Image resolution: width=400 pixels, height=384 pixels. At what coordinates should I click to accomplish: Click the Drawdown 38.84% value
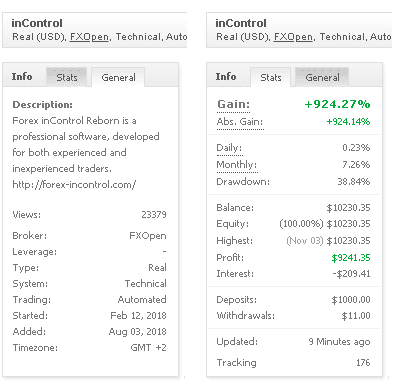coord(354,182)
